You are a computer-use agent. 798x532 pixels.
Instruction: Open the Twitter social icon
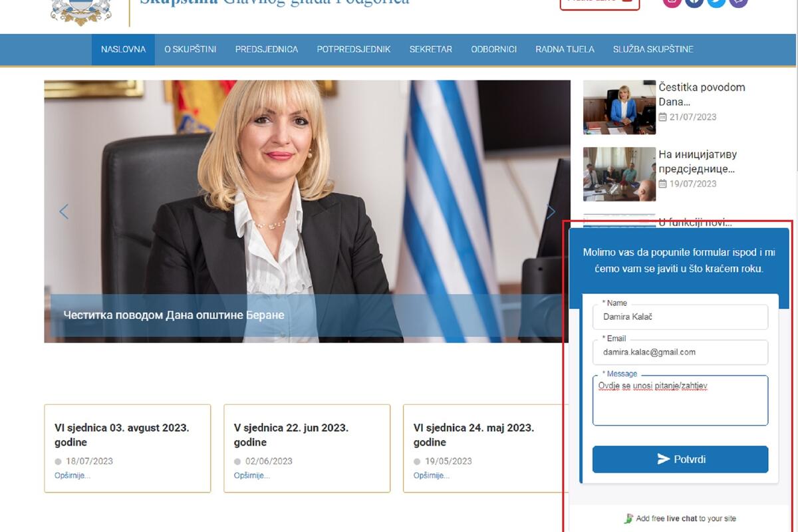point(716,2)
